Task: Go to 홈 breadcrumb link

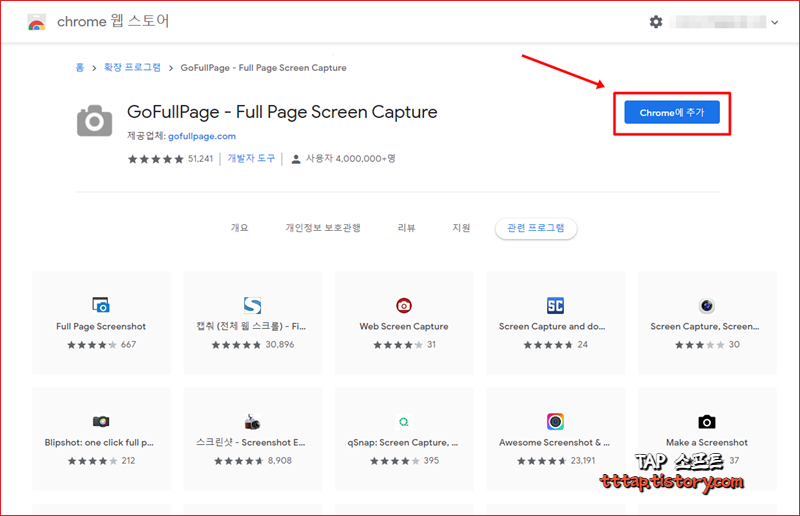Action: point(80,67)
